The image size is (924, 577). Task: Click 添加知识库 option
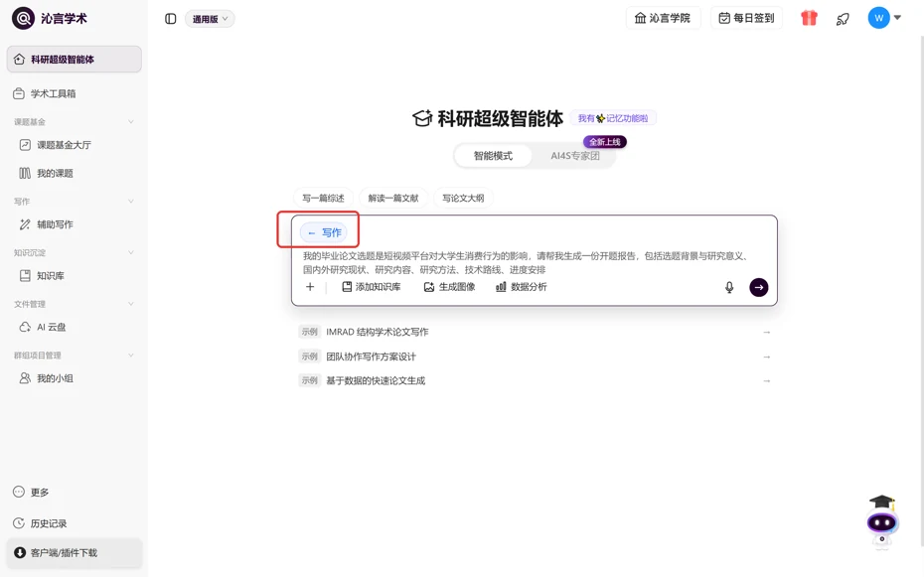point(372,287)
